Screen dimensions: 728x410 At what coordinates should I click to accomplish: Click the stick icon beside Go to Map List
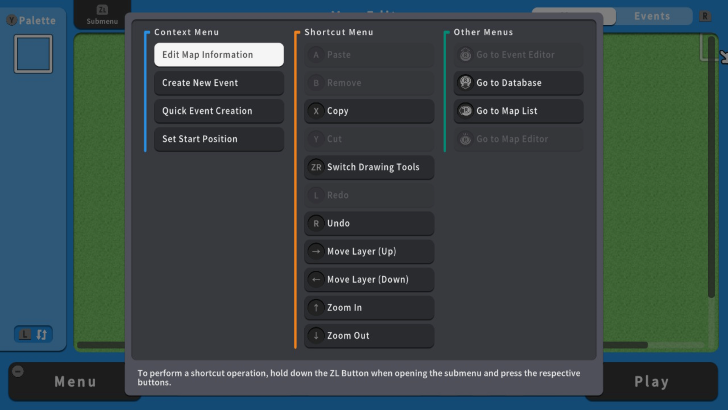click(465, 111)
